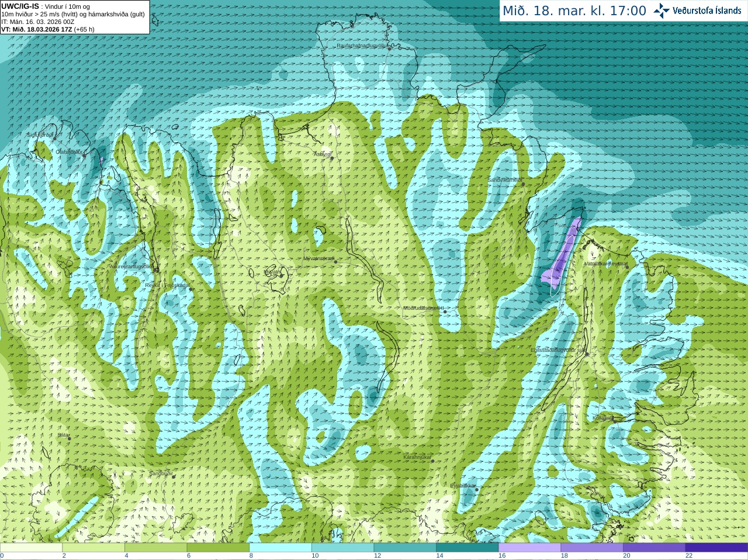748x560 pixels.
Task: Click the "IT: Mán. 16. 03. 2026 00Z" line
Action: 38,22
